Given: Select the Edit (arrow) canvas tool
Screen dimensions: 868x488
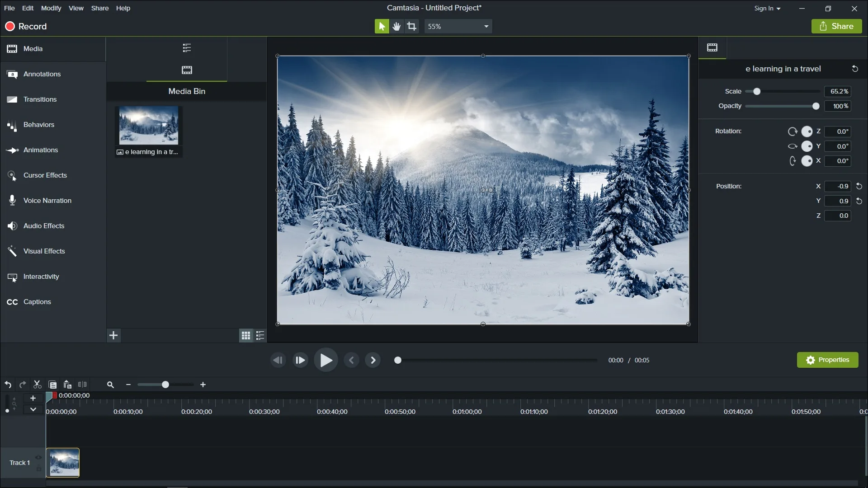Looking at the screenshot, I should (382, 27).
